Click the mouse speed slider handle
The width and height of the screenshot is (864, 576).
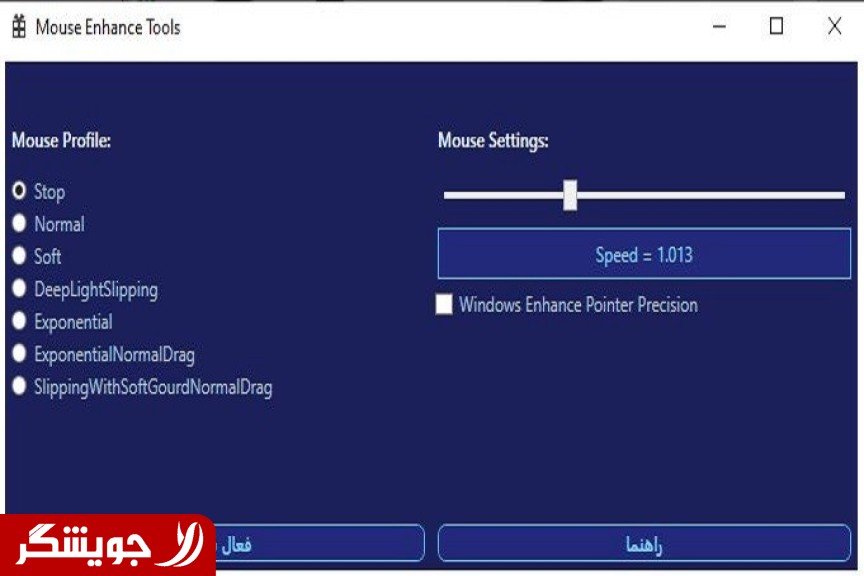click(x=570, y=195)
